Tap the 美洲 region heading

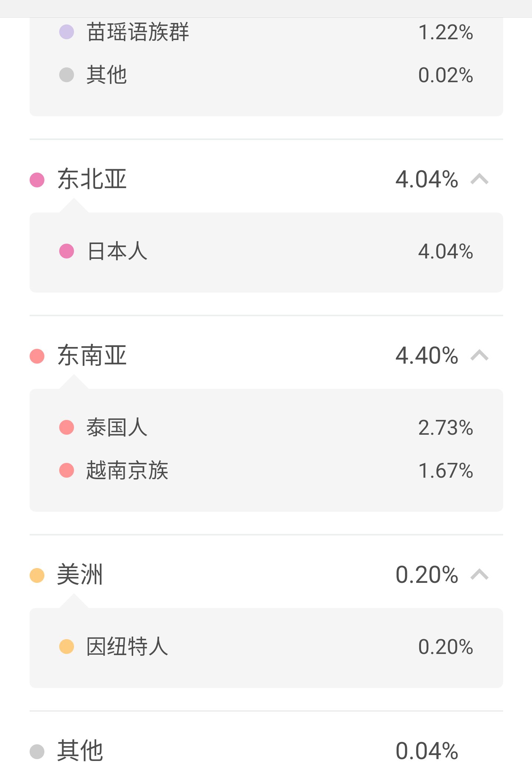(x=80, y=575)
